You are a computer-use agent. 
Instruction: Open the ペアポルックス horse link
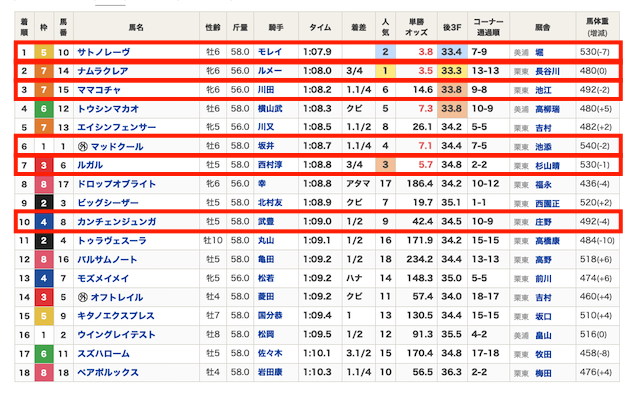[108, 372]
